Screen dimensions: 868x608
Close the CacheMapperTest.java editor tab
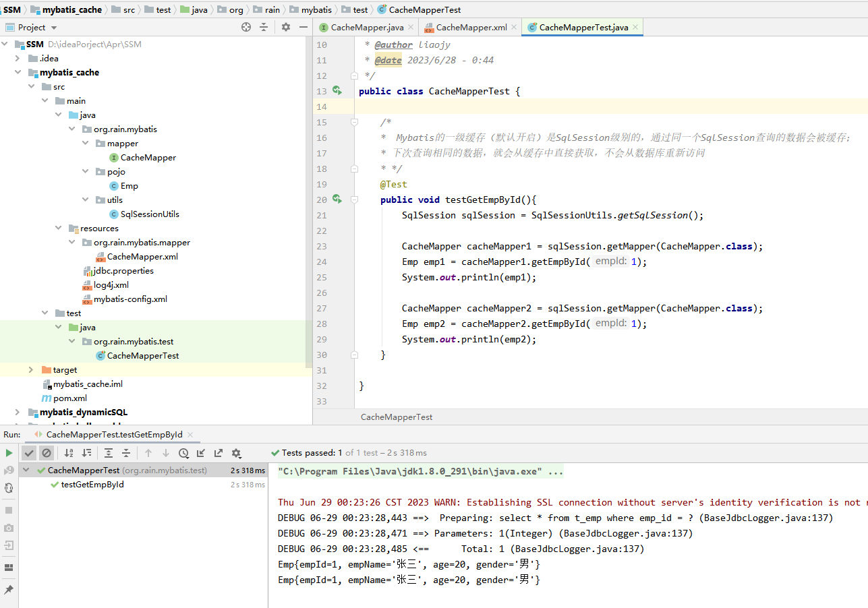635,28
